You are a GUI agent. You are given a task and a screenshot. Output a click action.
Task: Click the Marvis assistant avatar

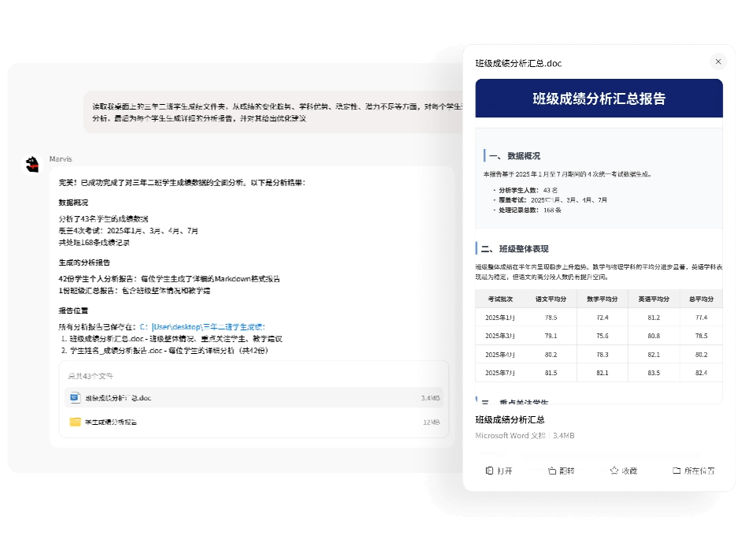32,164
